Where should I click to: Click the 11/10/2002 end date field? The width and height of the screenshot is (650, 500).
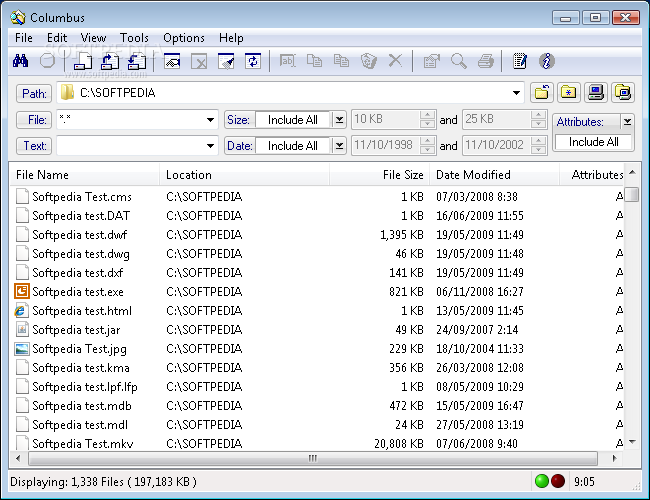pos(497,146)
